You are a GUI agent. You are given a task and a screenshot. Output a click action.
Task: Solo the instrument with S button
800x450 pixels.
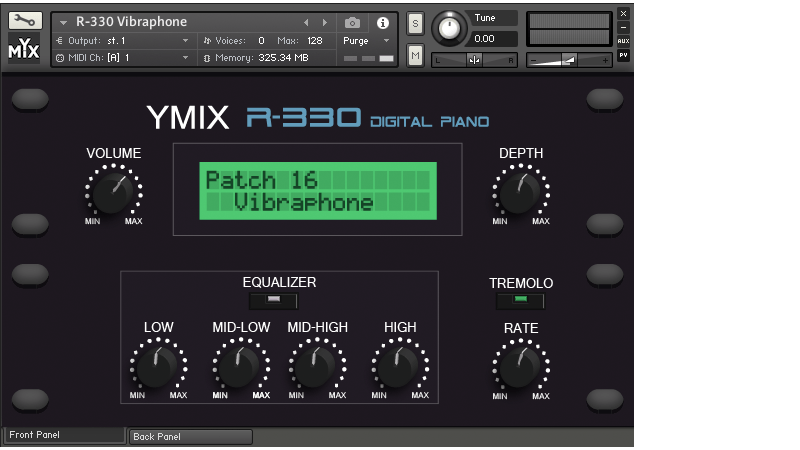(415, 23)
